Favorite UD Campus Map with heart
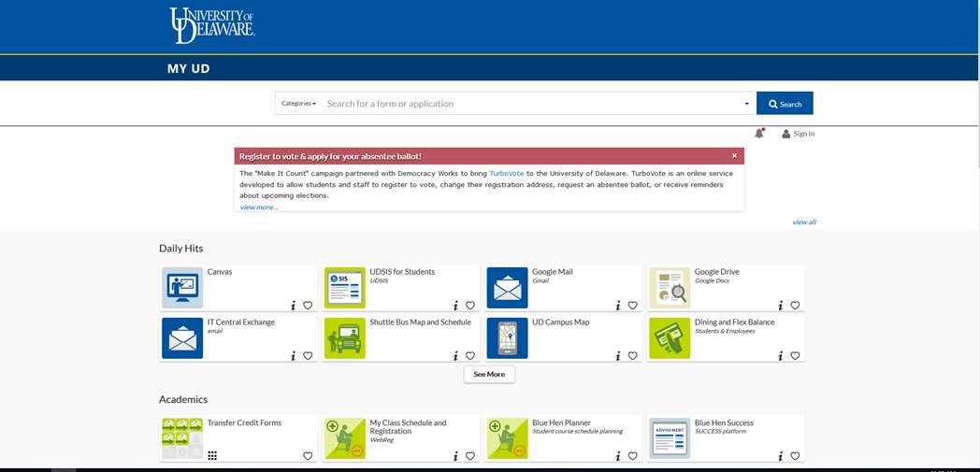Screen dimensions: 980x472 click(x=632, y=356)
